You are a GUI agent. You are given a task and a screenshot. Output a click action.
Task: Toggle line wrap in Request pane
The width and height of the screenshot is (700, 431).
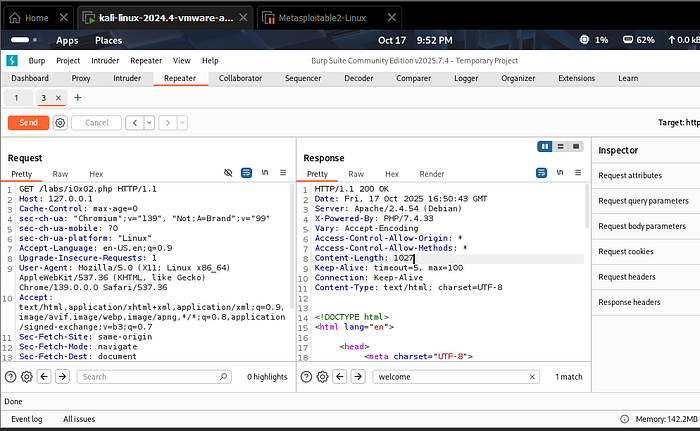click(246, 173)
